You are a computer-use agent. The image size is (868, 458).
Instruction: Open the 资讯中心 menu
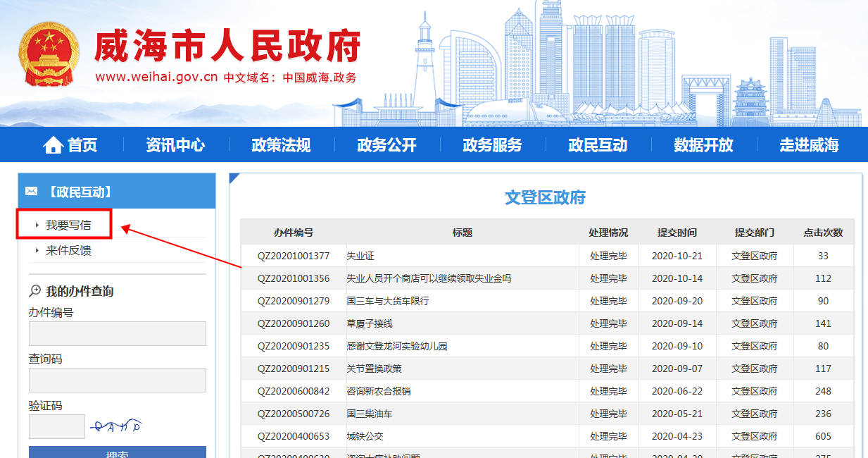175,145
